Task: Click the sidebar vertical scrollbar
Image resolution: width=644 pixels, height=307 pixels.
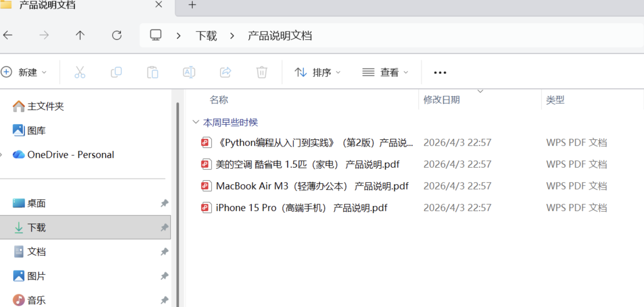Action: tap(177, 205)
